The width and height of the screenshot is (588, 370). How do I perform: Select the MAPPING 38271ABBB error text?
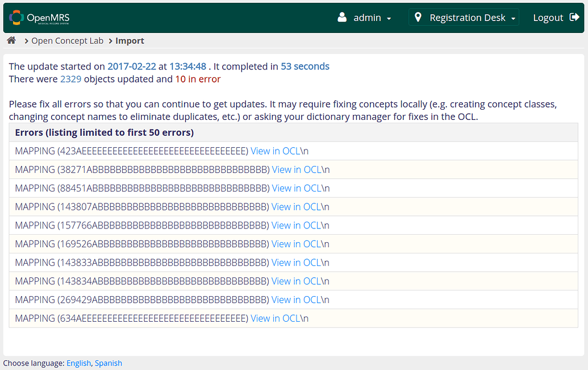142,169
